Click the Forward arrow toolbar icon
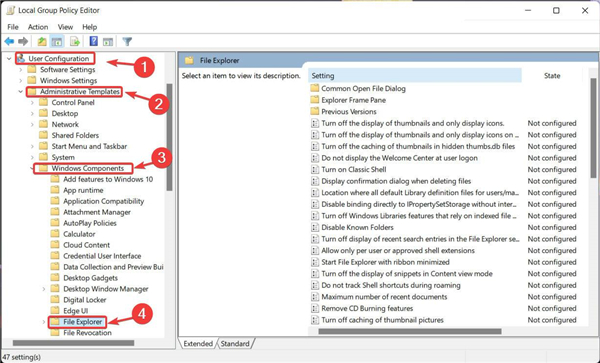 pyautogui.click(x=23, y=41)
